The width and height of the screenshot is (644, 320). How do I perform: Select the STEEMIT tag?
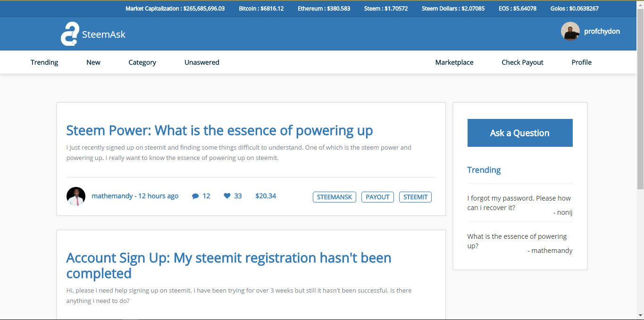(415, 197)
